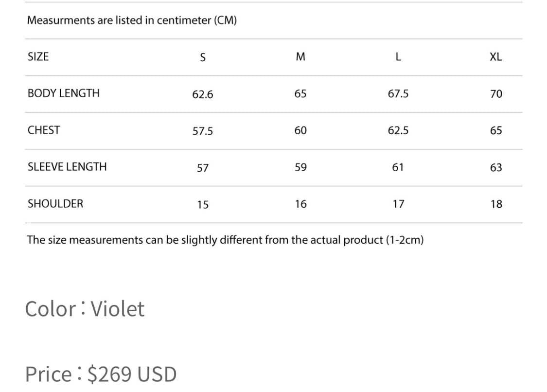The image size is (547, 392).
Task: Click the shoulder value 17
Action: pyautogui.click(x=398, y=204)
